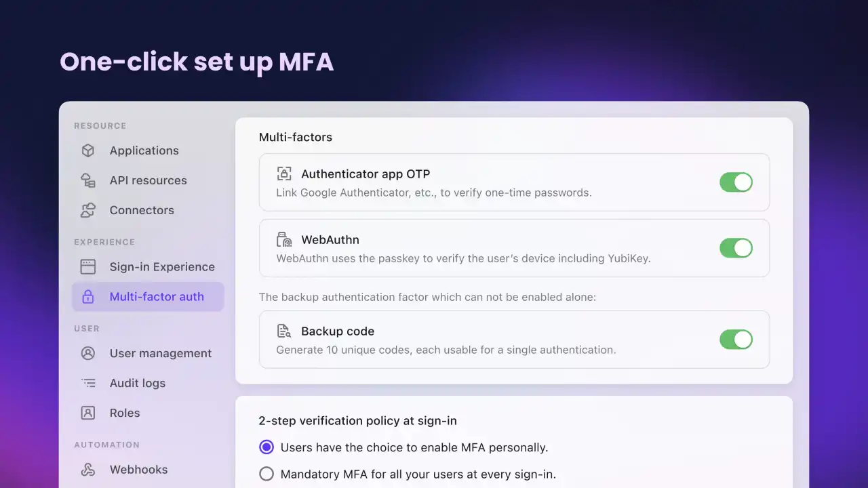868x488 pixels.
Task: Click the Backup code document icon
Action: pyautogui.click(x=284, y=331)
